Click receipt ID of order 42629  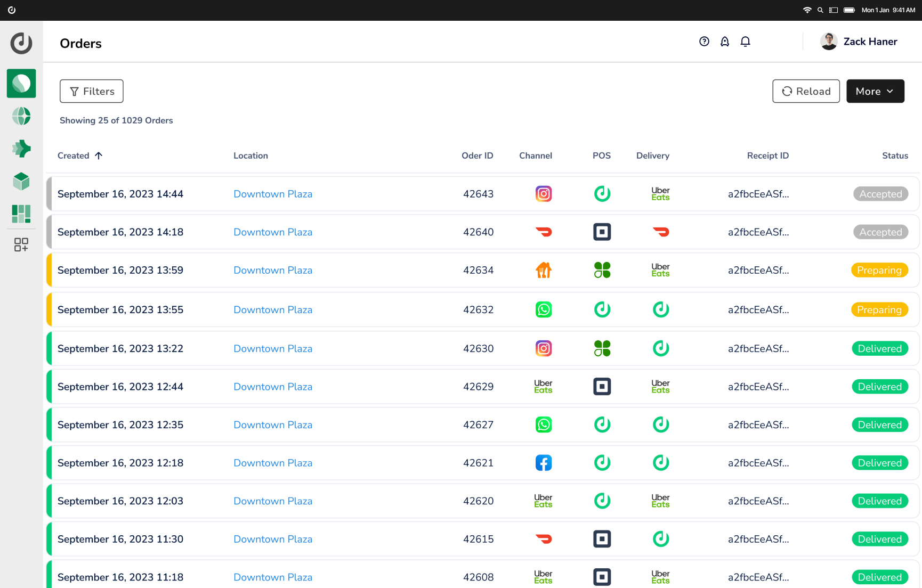tap(758, 387)
